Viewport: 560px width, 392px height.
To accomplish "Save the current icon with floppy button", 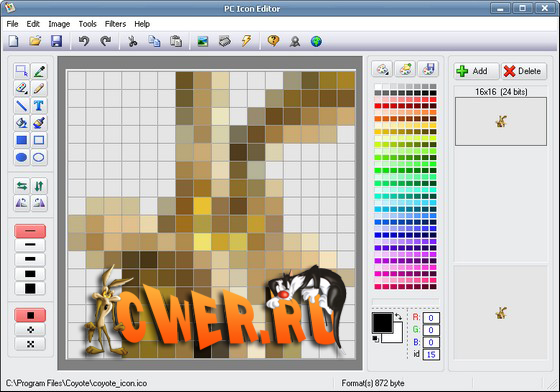I will [x=56, y=41].
